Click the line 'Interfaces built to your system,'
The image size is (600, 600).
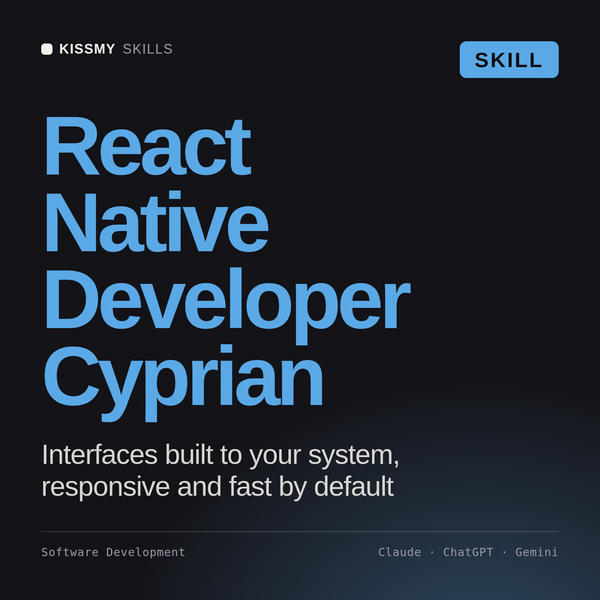[x=220, y=455]
